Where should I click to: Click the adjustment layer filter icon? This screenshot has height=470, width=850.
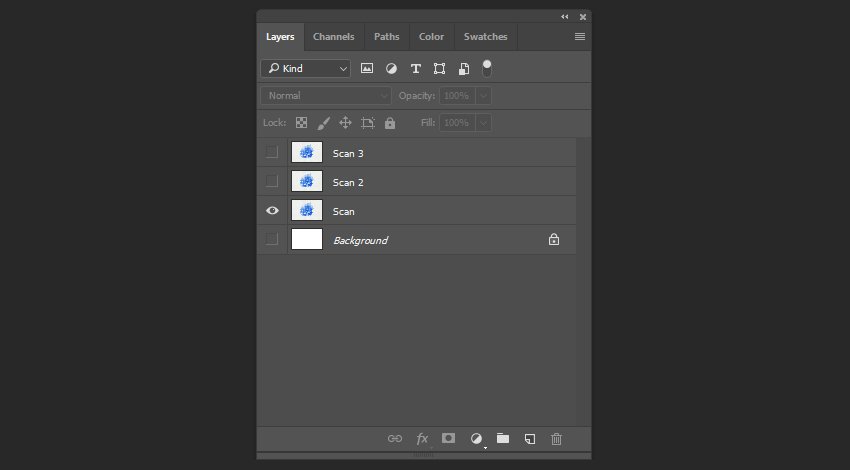[x=391, y=69]
